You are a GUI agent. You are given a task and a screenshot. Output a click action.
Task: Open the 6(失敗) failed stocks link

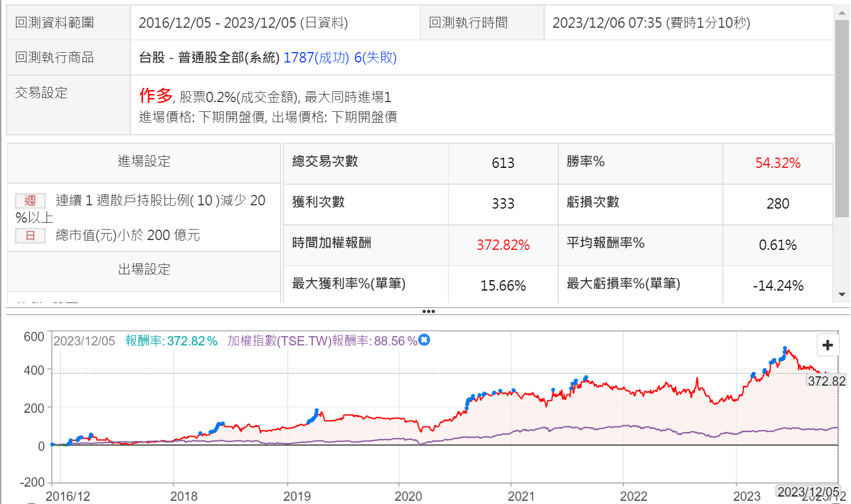tap(375, 58)
